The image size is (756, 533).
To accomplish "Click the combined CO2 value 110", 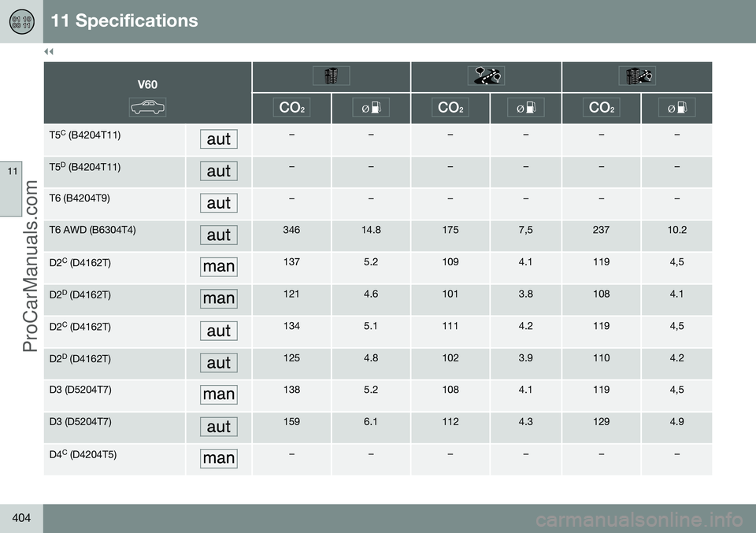I will click(601, 358).
